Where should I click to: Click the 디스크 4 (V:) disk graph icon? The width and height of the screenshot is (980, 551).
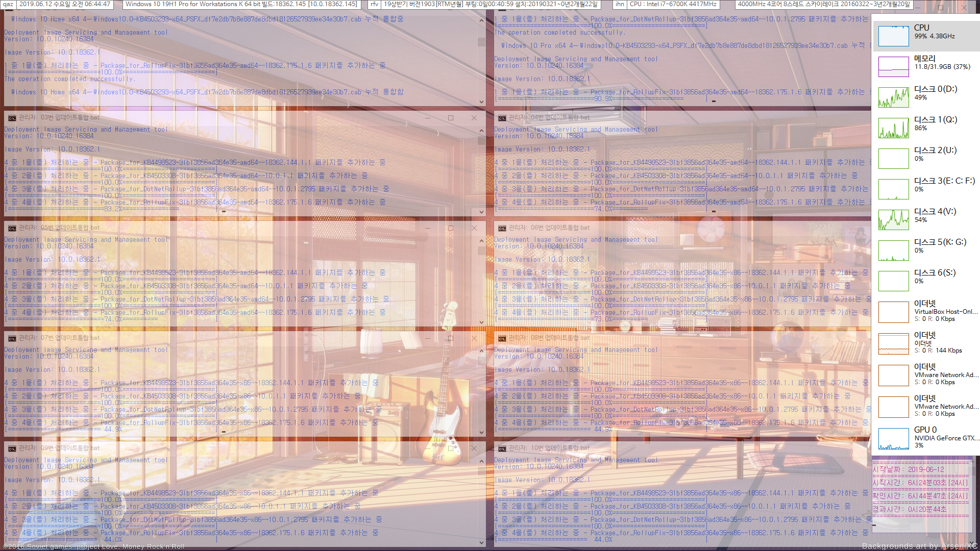[x=893, y=218]
